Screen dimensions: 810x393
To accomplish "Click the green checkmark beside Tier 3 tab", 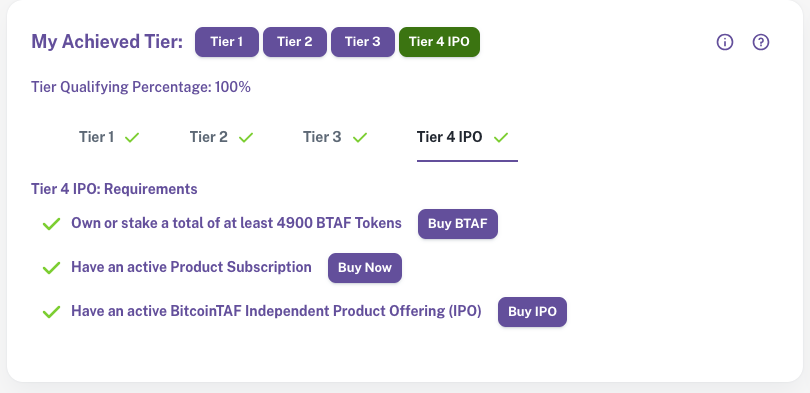I will coord(360,137).
